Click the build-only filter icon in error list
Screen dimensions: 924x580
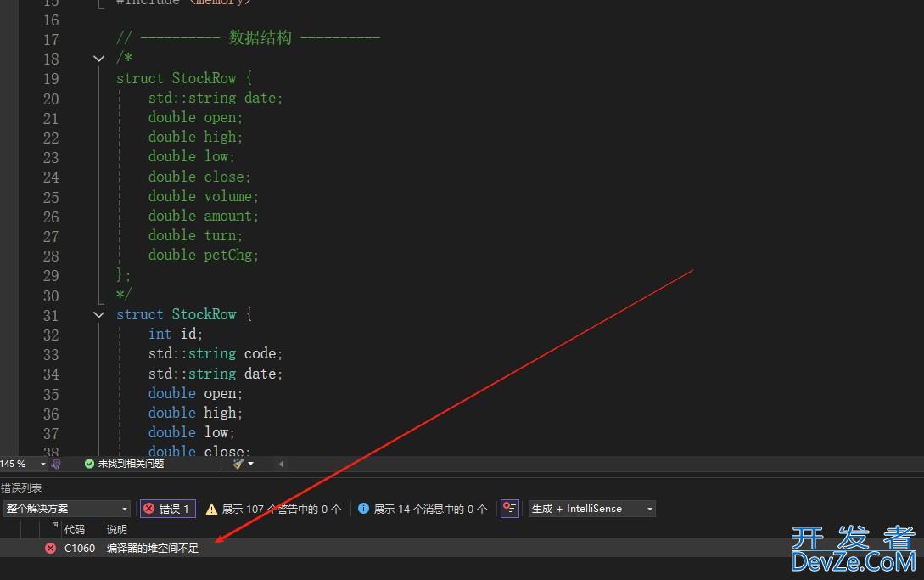click(509, 509)
